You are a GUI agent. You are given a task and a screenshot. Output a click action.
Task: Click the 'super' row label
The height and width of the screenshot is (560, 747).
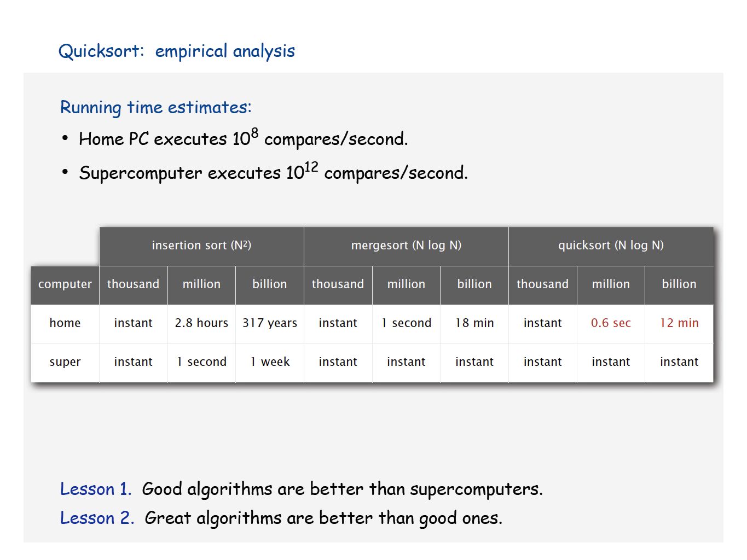[65, 362]
